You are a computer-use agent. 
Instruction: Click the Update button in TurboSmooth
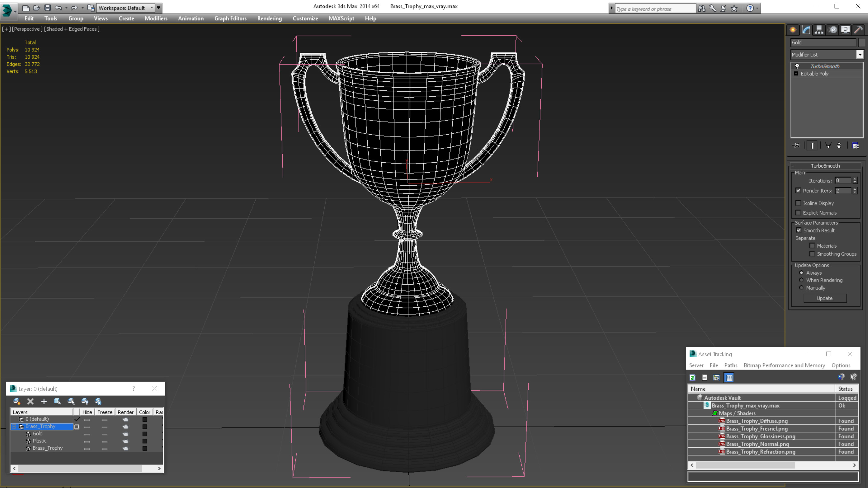click(825, 298)
